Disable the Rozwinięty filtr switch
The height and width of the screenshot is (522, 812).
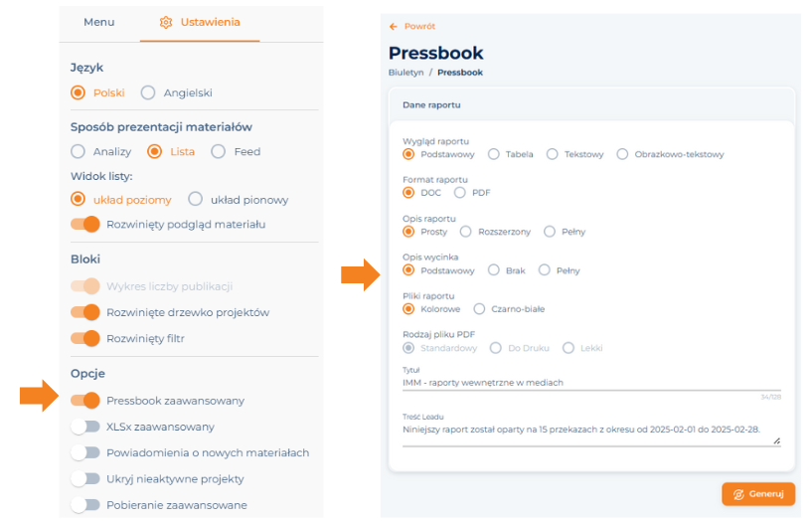[x=85, y=338]
